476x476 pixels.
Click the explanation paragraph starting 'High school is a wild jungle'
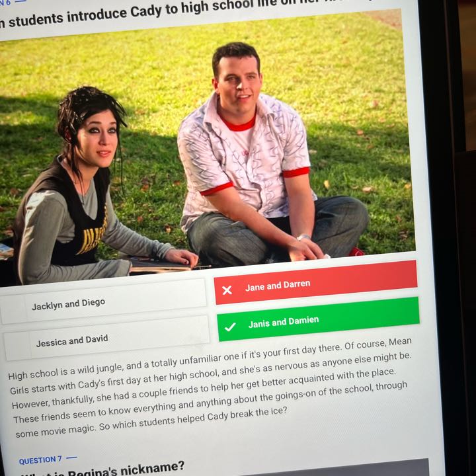pos(210,387)
